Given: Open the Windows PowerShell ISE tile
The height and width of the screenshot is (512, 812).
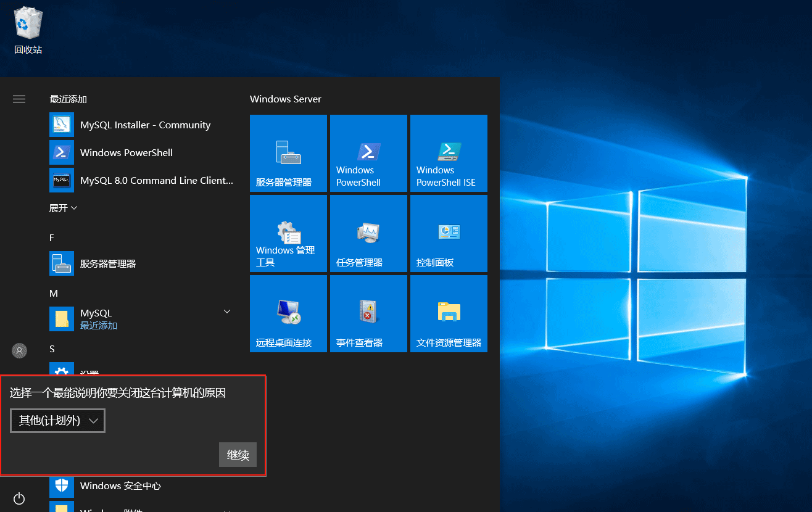Looking at the screenshot, I should [449, 153].
